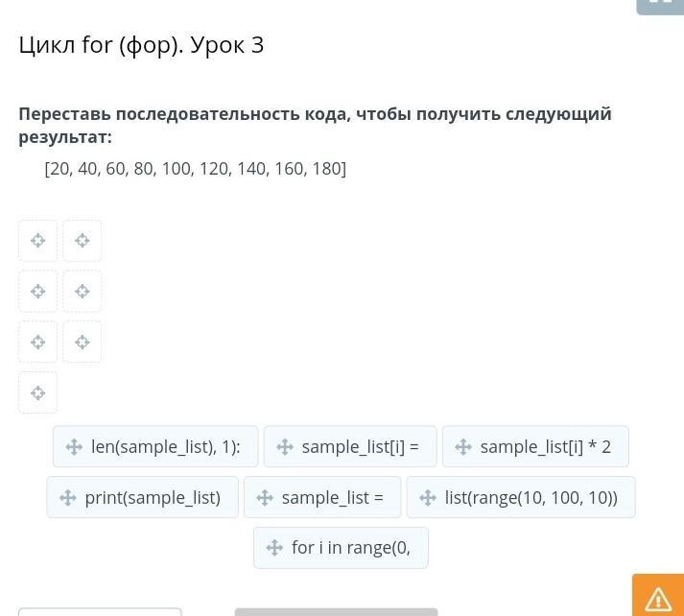Click third row's left empty drop slot
The width and height of the screenshot is (684, 616).
coord(38,342)
